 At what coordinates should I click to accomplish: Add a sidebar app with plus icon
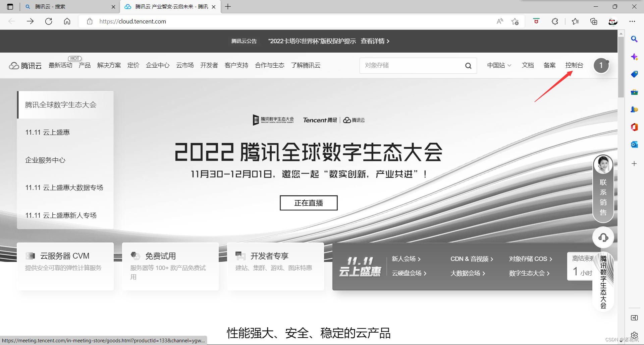[x=634, y=163]
